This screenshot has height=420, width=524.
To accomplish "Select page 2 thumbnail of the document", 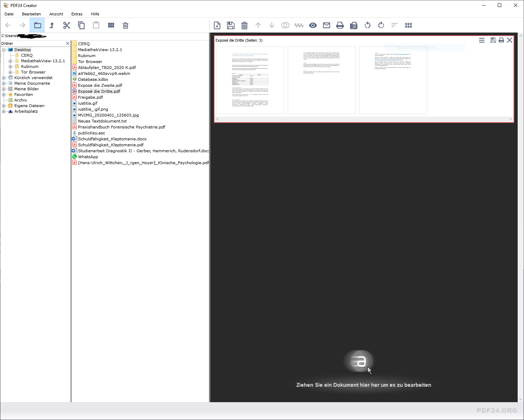I will [321, 80].
